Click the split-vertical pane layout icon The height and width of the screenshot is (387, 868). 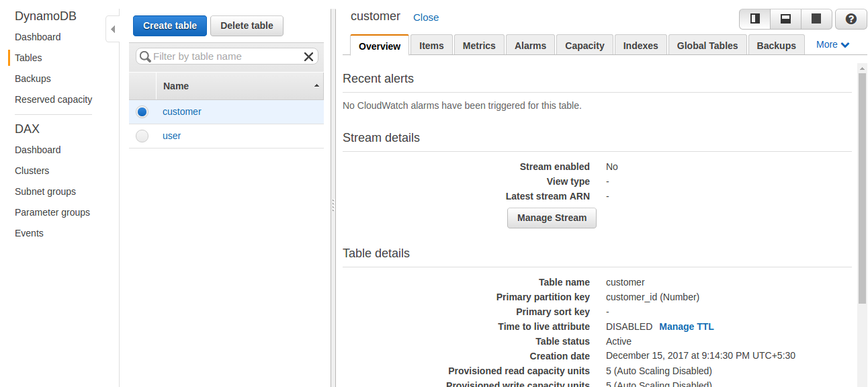(x=754, y=19)
